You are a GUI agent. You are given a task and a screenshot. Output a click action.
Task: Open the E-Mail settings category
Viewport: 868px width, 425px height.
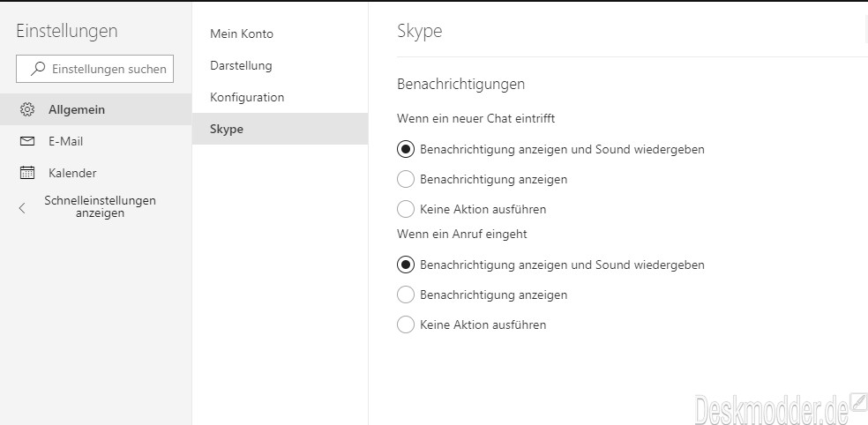[96, 141]
